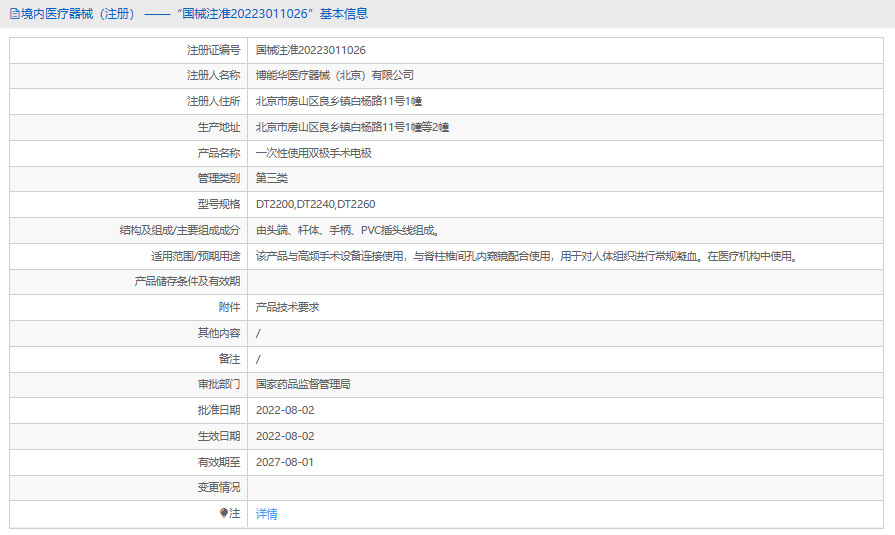The width and height of the screenshot is (895, 535).
Task: Select registrant address 北京市房山区良乡镇白杨路11号1幢
Action: [338, 101]
